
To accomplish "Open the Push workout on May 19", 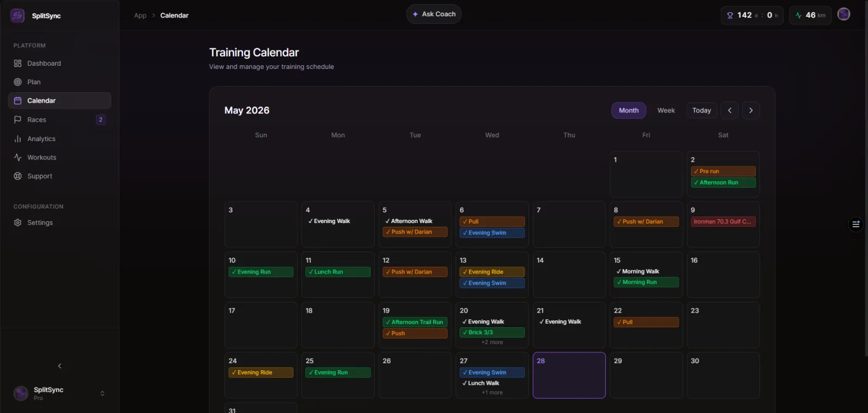I will pyautogui.click(x=415, y=333).
